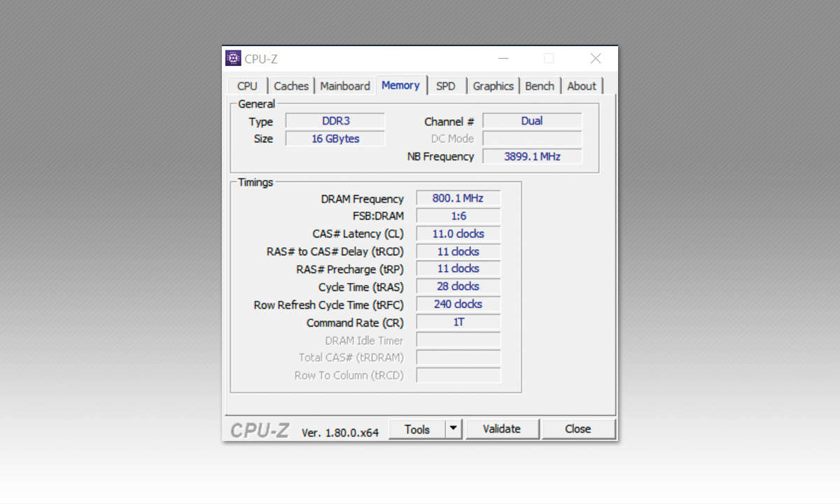Switch to the SPD tab
840x504 pixels.
click(445, 86)
